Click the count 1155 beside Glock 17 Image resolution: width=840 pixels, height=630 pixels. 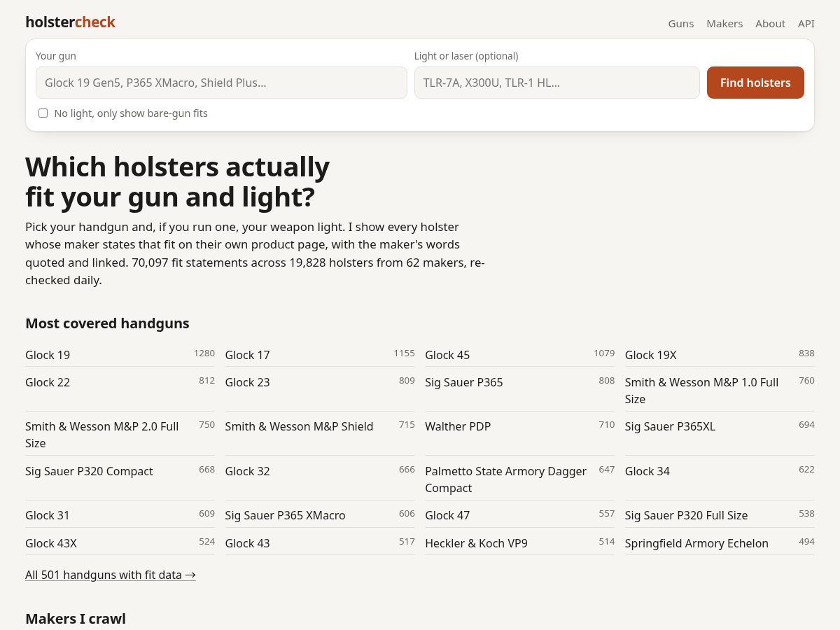click(x=404, y=353)
